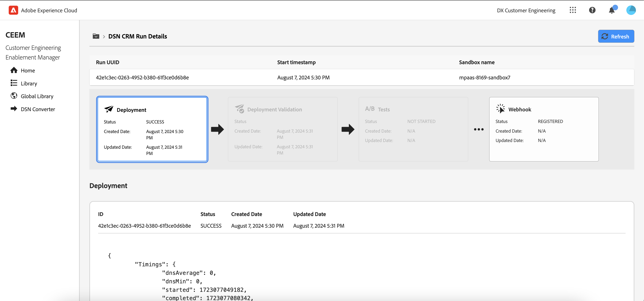Click the Status column header in Deployment table
The image size is (644, 301).
[x=208, y=214]
